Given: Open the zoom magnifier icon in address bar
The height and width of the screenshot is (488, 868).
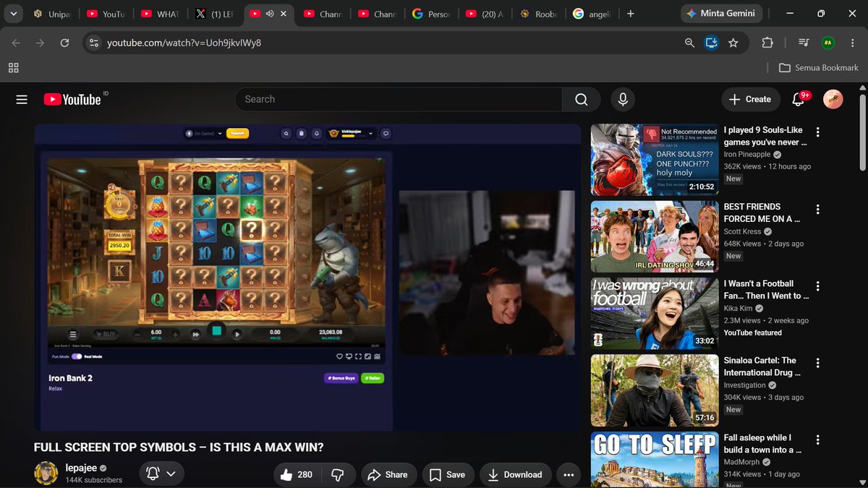Looking at the screenshot, I should (689, 43).
